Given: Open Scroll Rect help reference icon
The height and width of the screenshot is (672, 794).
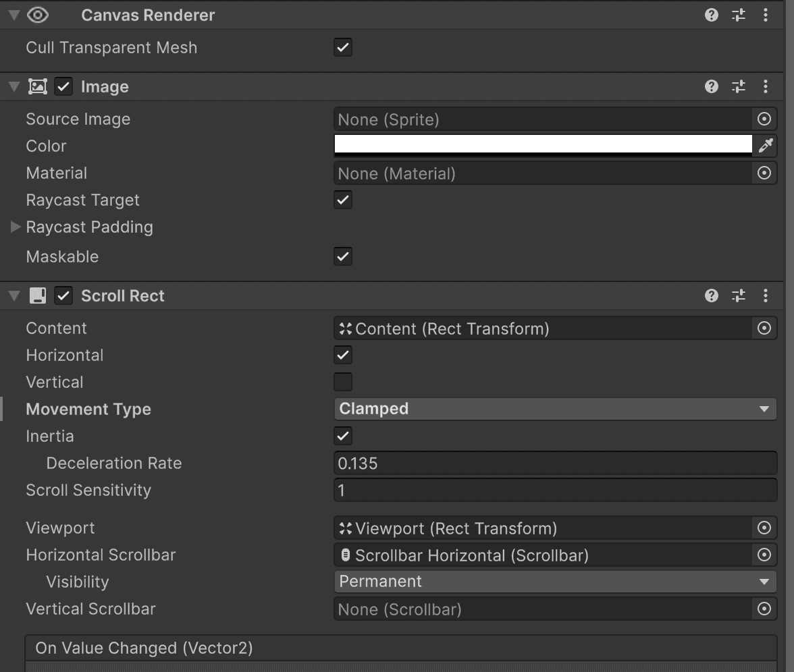Looking at the screenshot, I should [712, 296].
